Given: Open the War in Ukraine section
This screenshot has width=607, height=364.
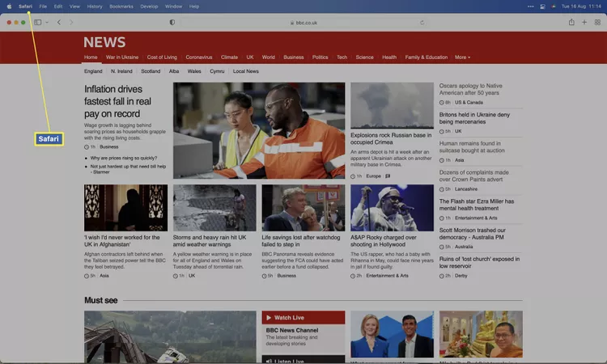Looking at the screenshot, I should (122, 57).
